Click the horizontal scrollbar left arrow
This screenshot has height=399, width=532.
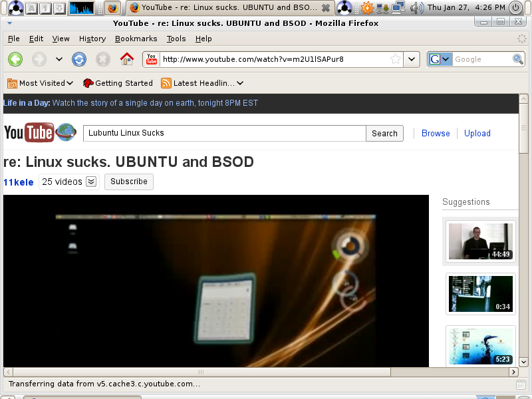pos(8,372)
